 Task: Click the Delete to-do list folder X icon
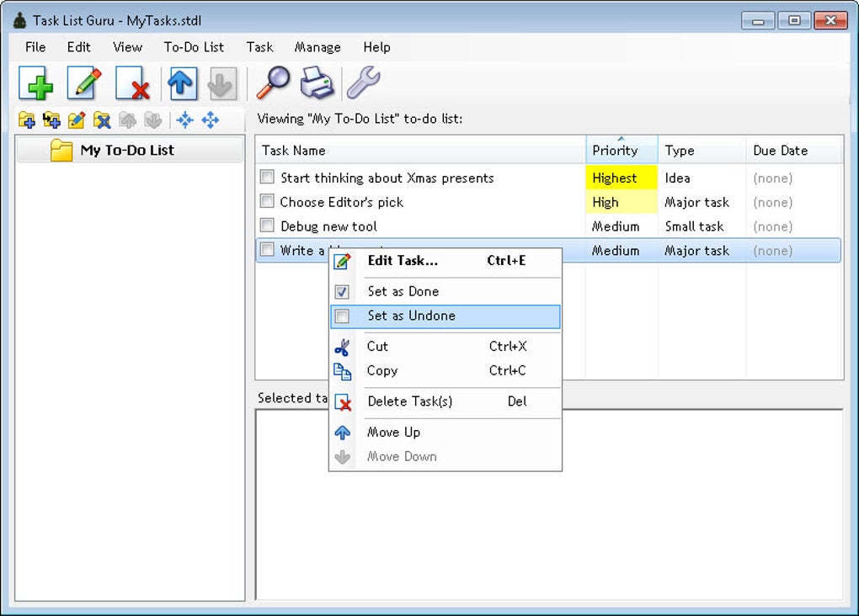click(x=102, y=119)
